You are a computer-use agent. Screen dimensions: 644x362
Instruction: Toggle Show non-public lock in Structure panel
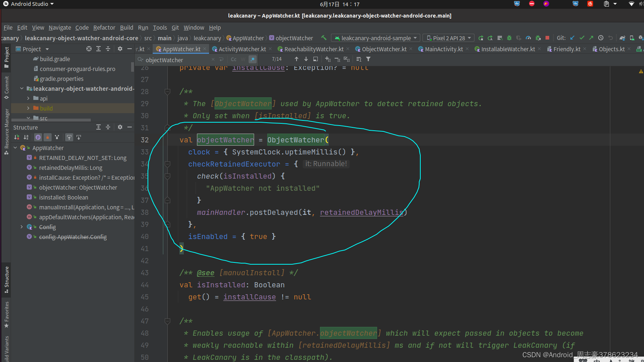click(48, 137)
